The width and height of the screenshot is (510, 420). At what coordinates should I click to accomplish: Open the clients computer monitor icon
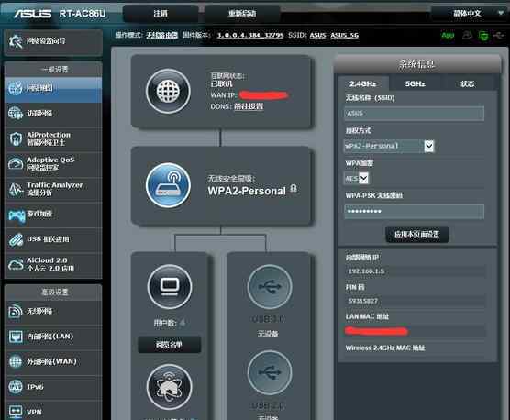tap(170, 287)
